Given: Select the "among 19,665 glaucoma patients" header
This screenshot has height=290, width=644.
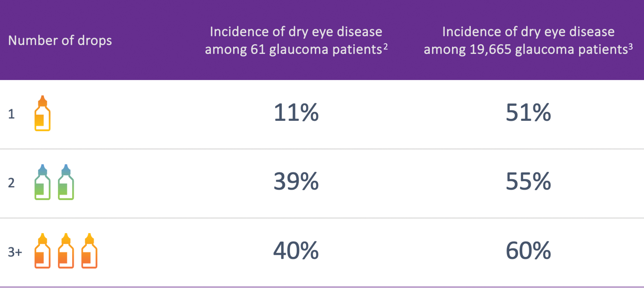Looking at the screenshot, I should coord(525,49).
